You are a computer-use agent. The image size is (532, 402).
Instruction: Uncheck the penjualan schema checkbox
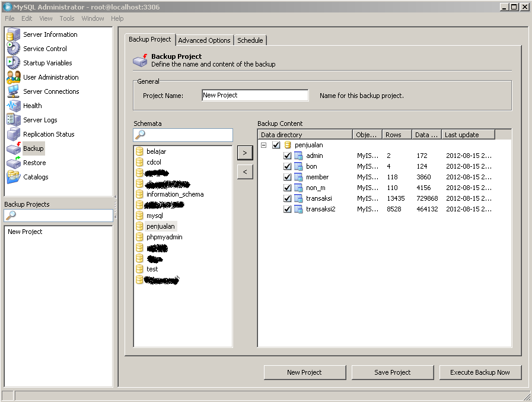click(x=276, y=145)
